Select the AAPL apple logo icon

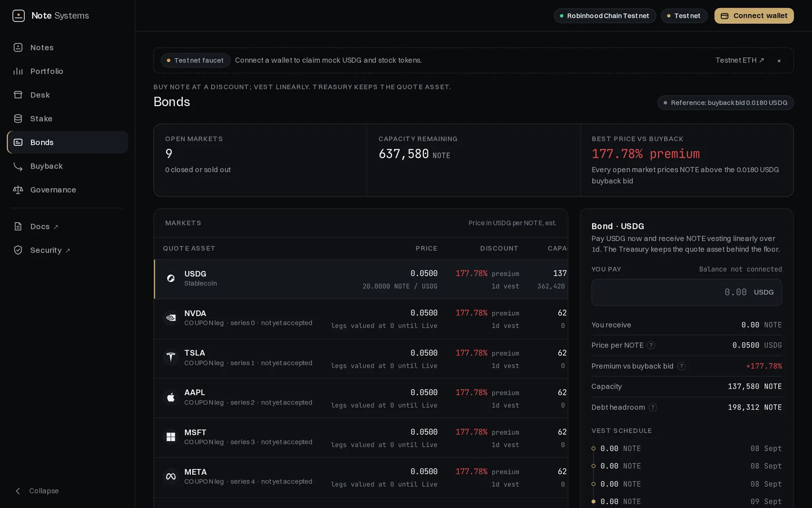171,397
